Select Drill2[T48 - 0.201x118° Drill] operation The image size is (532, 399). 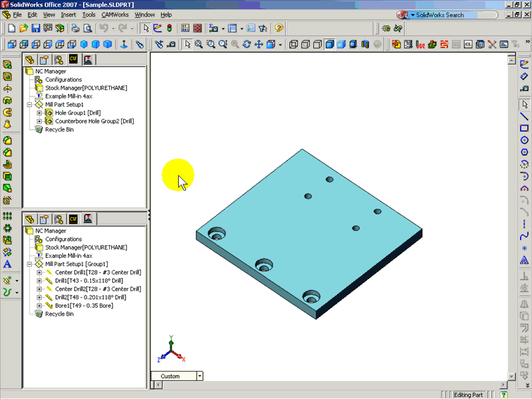(90, 297)
